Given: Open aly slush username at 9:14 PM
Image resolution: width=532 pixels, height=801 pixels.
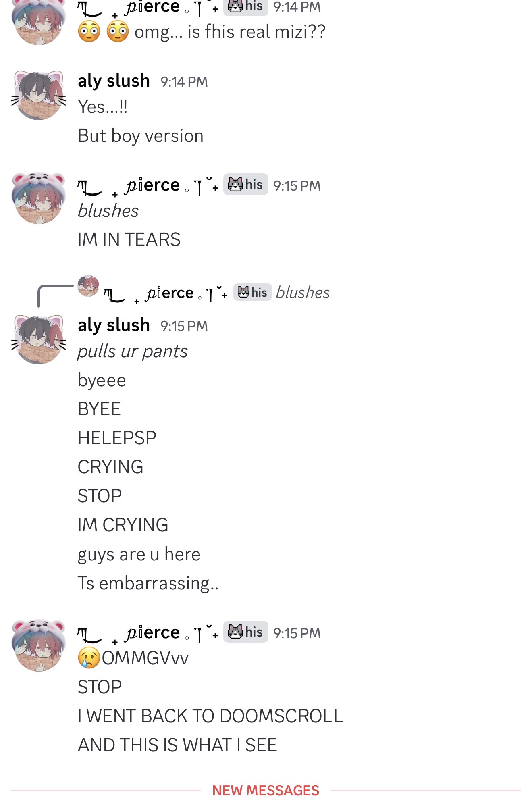Looking at the screenshot, I should coord(114,81).
